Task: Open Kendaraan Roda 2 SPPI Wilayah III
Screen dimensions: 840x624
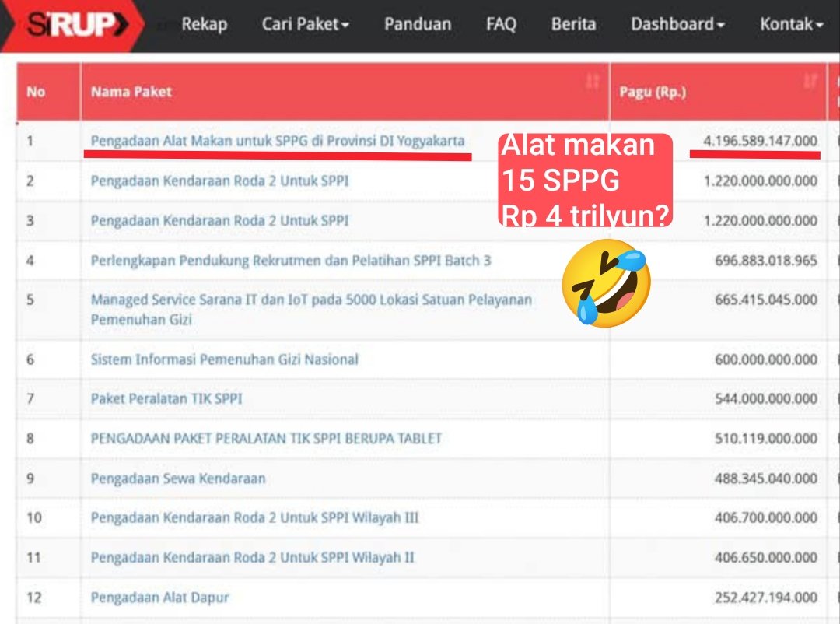Action: [254, 518]
